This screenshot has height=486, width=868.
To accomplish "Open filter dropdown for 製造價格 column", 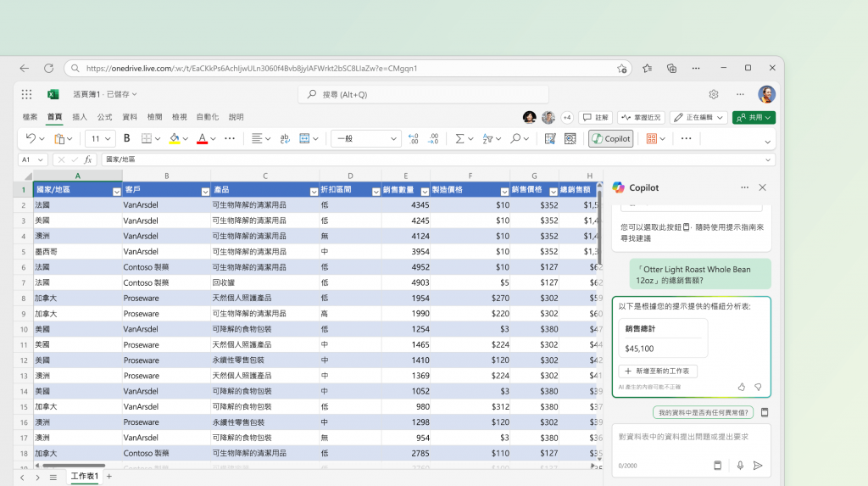I will click(504, 191).
